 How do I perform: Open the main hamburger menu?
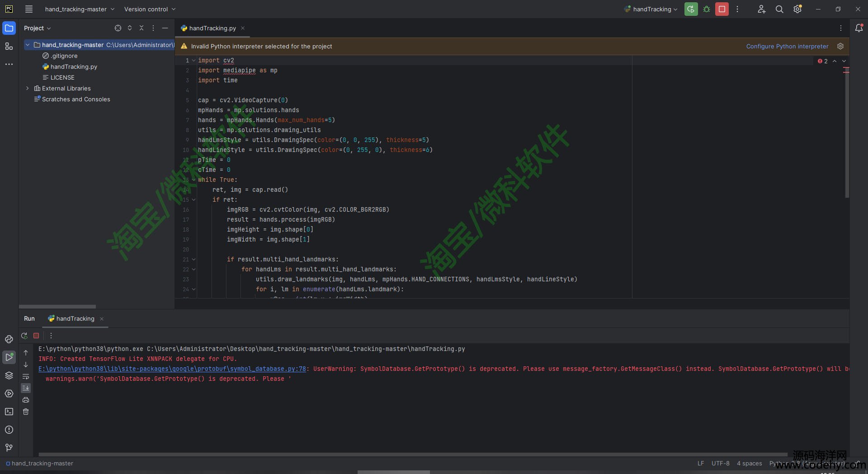coord(29,9)
